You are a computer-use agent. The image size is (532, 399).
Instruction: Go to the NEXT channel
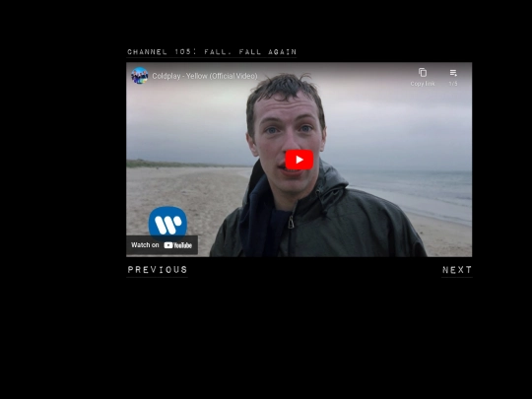457,270
